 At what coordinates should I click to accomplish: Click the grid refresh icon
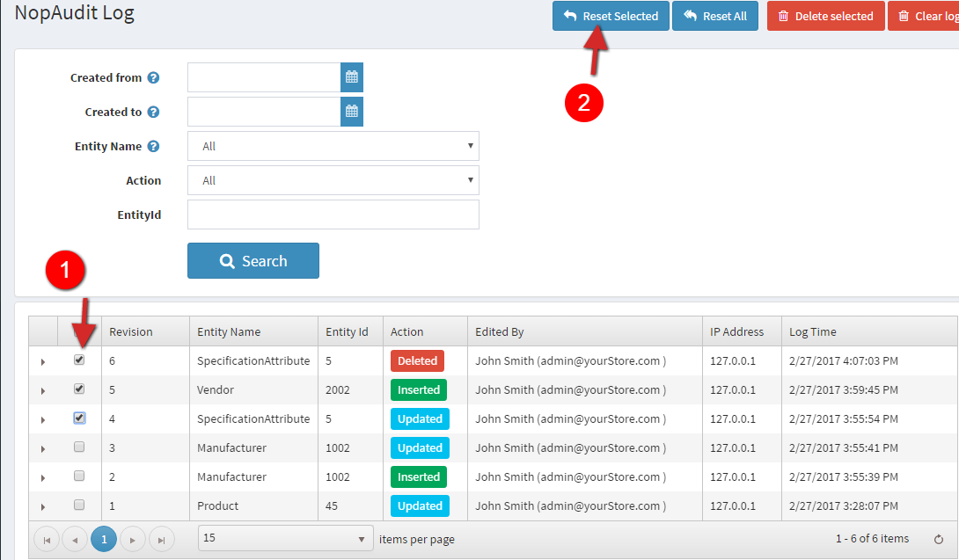click(x=939, y=539)
